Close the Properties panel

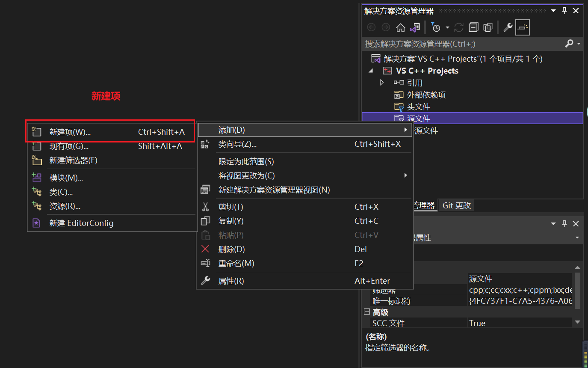(576, 224)
